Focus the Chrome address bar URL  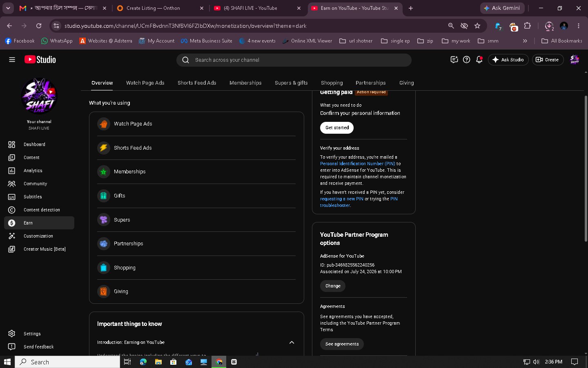coord(185,26)
